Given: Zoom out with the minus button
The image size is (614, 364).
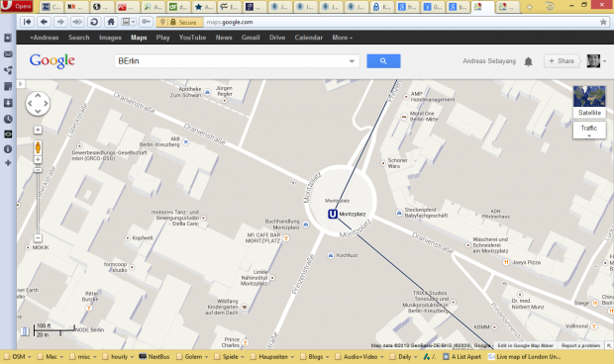Looking at the screenshot, I should pyautogui.click(x=38, y=237).
